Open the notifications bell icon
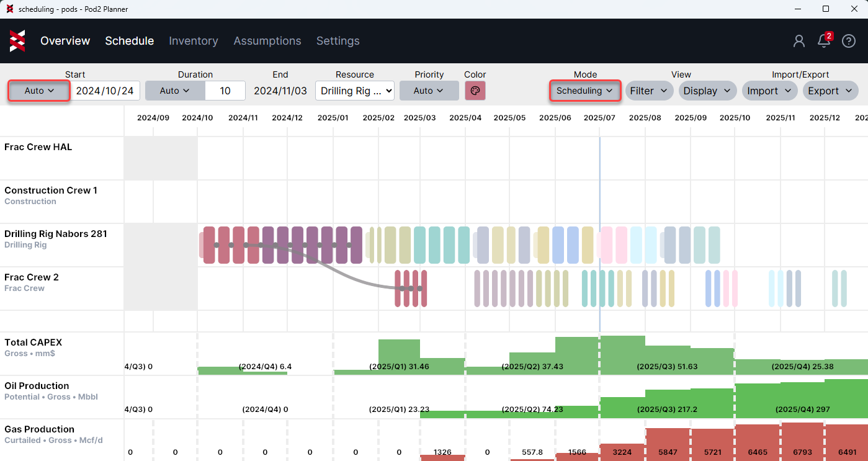Image resolution: width=868 pixels, height=461 pixels. click(x=824, y=41)
